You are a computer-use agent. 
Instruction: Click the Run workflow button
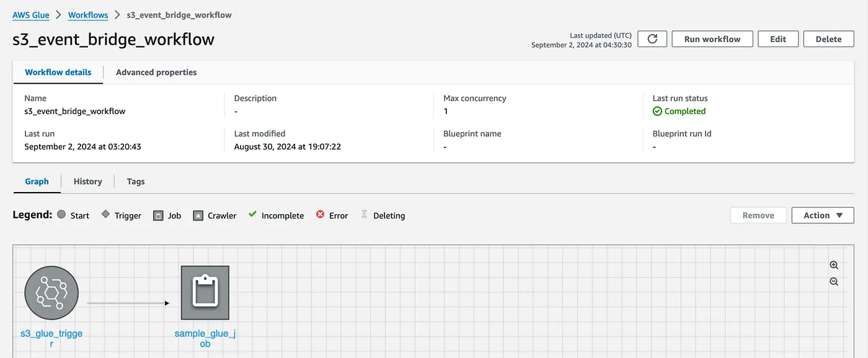pyautogui.click(x=712, y=38)
